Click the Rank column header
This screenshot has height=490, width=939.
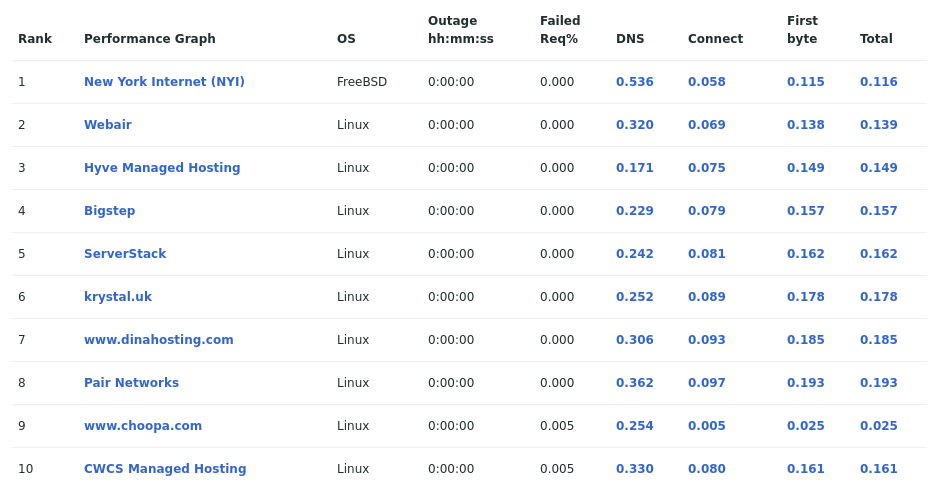point(35,38)
